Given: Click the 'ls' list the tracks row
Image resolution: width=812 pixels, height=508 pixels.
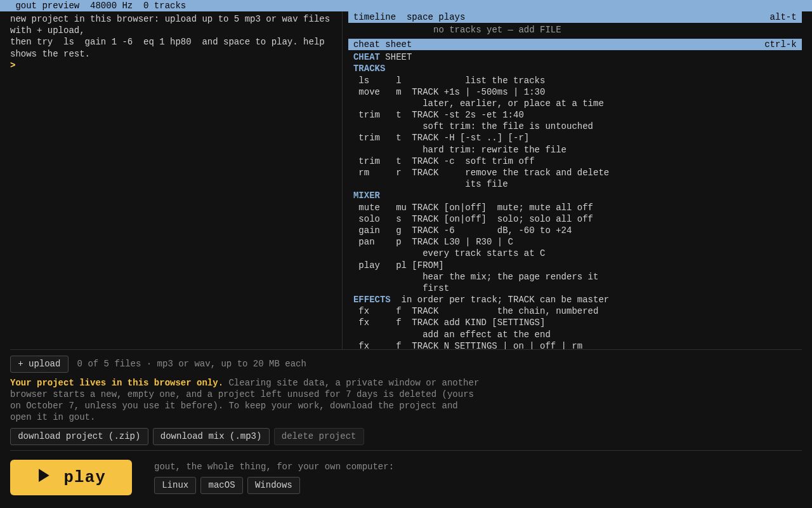Looking at the screenshot, I should (452, 81).
